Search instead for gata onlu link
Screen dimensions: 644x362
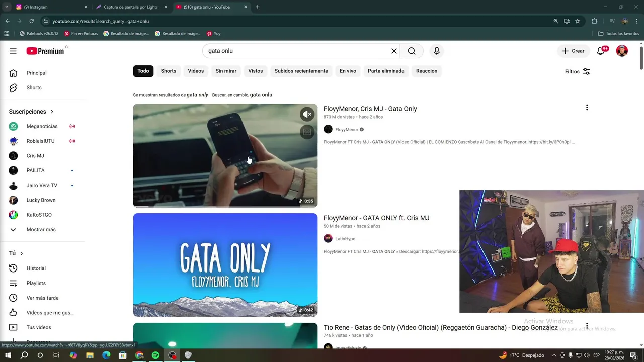[x=261, y=95]
